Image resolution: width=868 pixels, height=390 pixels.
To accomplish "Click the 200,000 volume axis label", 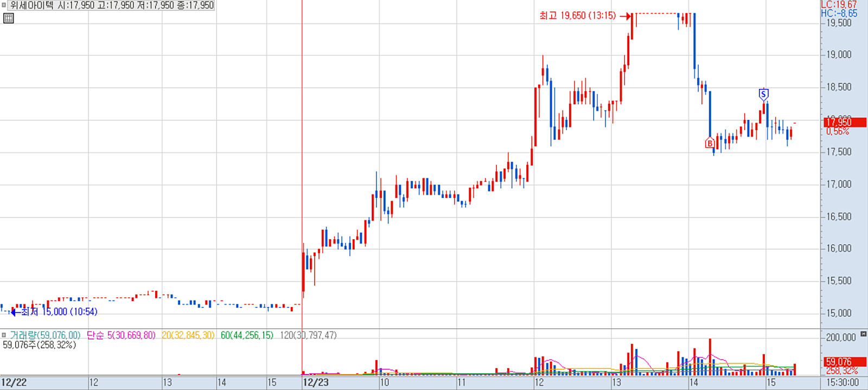I will point(841,337).
